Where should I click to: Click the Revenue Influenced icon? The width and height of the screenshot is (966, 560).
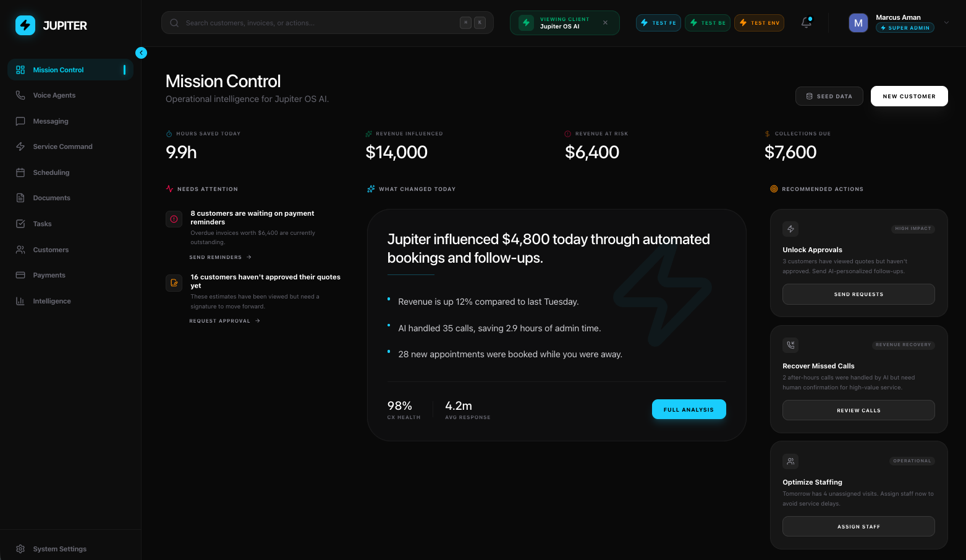[369, 134]
